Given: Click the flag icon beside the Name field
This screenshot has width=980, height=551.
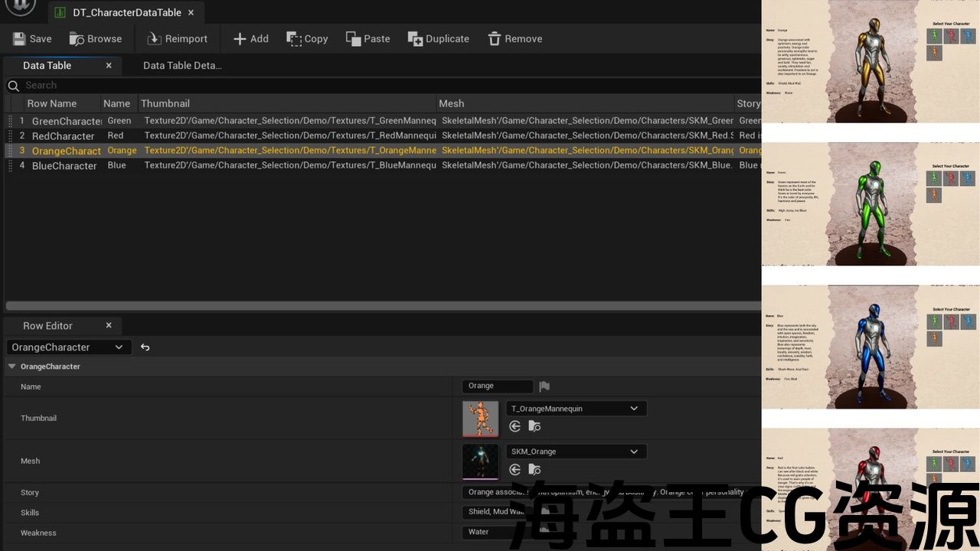Looking at the screenshot, I should click(544, 386).
